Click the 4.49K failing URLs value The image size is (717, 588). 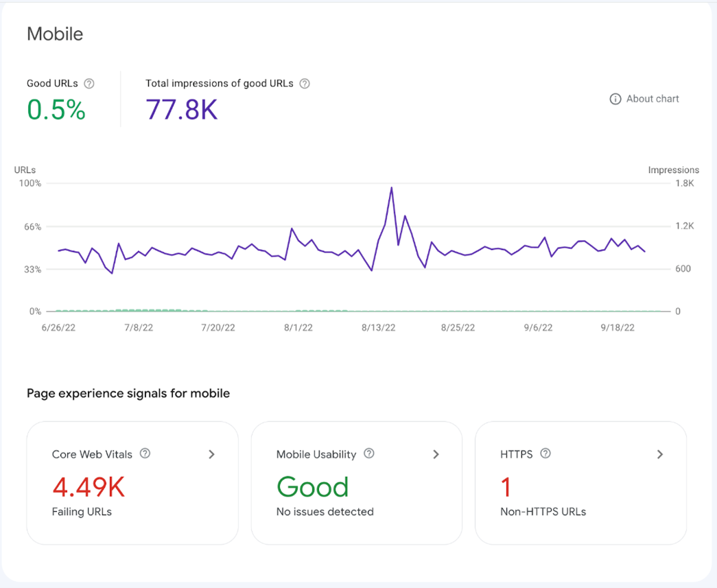click(89, 487)
